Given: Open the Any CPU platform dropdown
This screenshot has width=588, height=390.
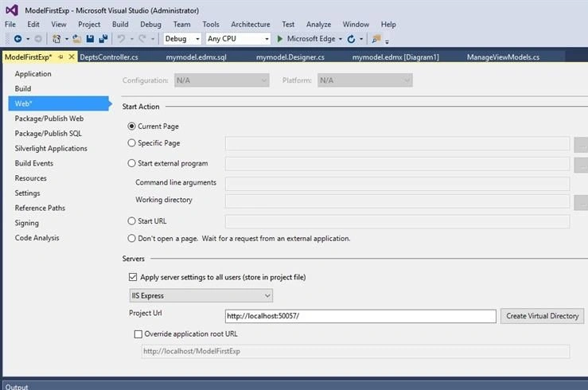Looking at the screenshot, I should point(238,39).
